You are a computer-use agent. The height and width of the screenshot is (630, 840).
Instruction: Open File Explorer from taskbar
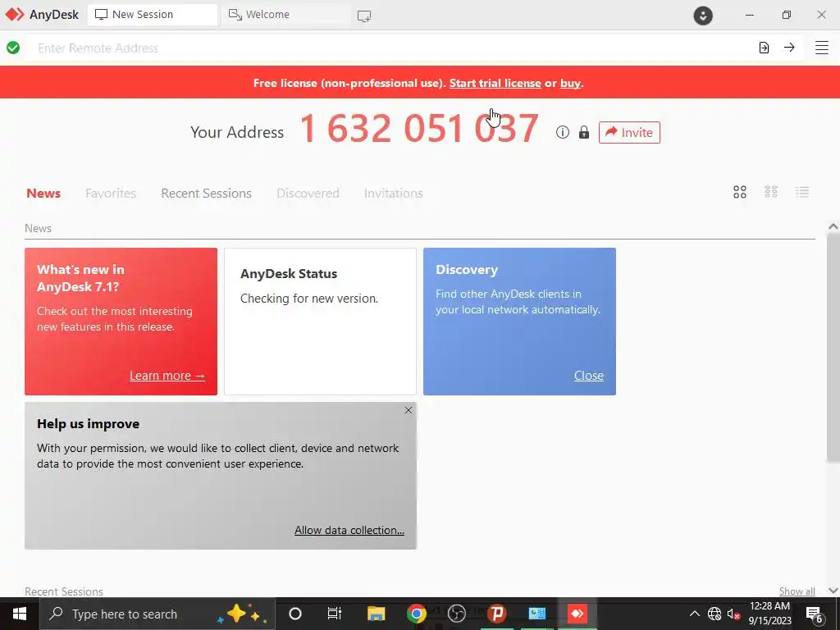point(376,614)
